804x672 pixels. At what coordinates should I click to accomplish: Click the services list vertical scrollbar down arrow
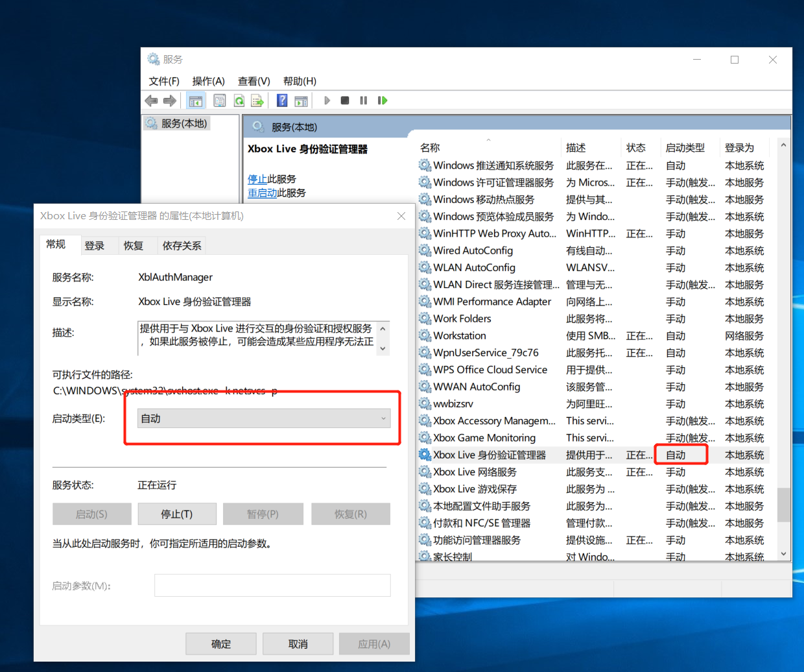(783, 554)
